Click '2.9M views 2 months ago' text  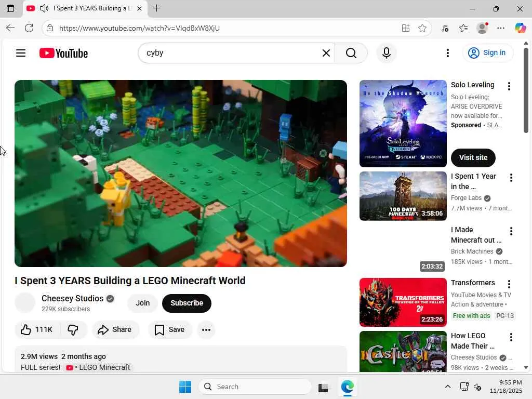(63, 356)
